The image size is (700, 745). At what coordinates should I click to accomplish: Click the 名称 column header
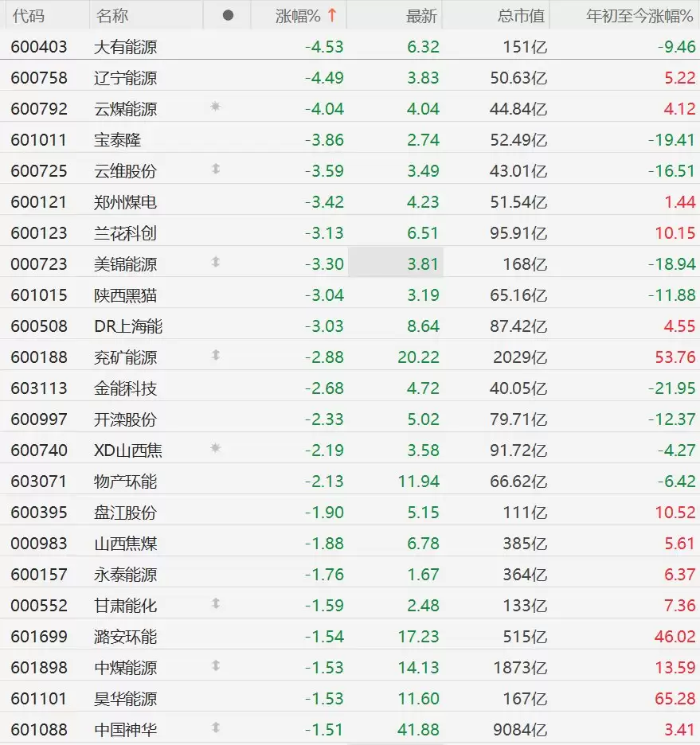click(x=111, y=16)
